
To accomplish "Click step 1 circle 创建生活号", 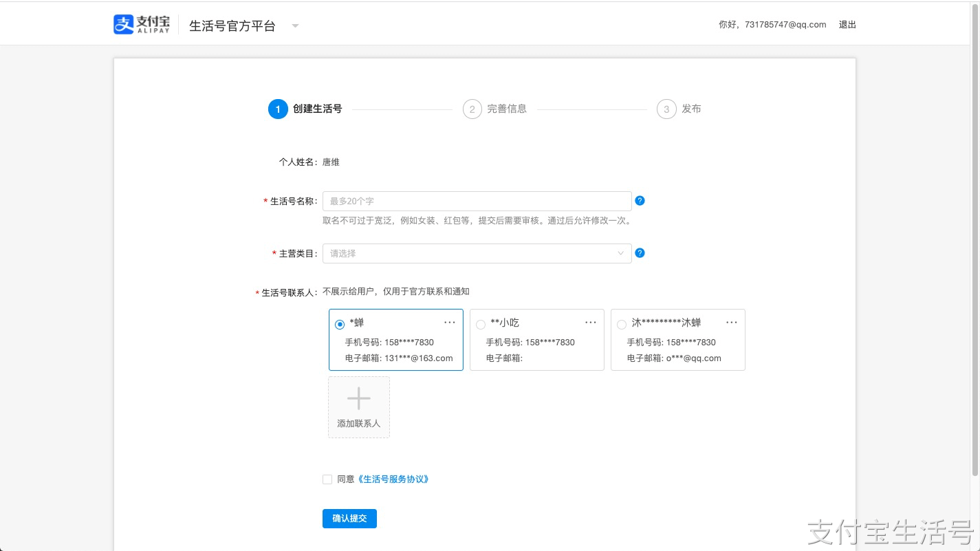I will click(278, 109).
